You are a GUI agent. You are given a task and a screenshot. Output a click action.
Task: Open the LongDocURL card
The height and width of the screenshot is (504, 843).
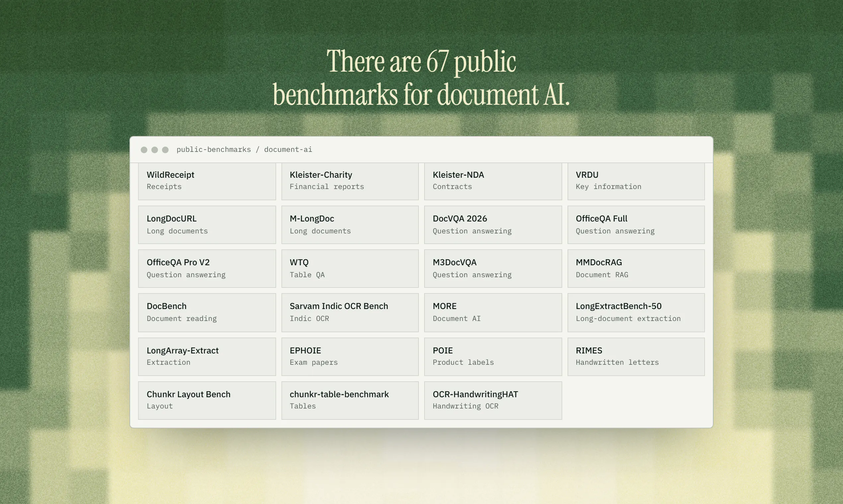[x=207, y=225]
